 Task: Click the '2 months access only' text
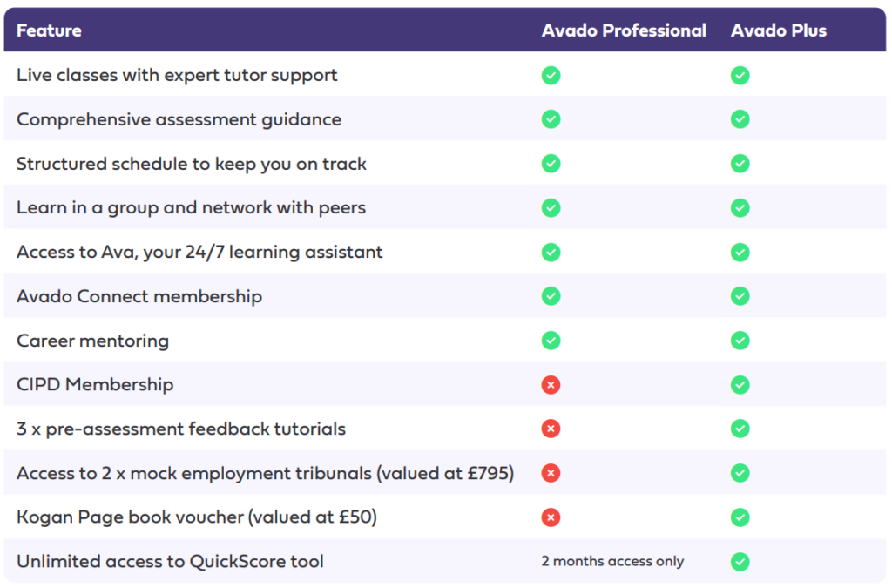coord(612,561)
